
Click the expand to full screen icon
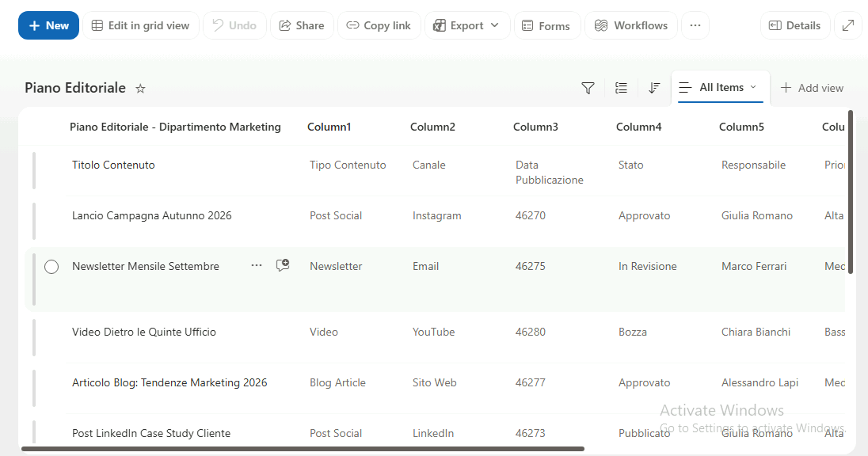tap(848, 25)
